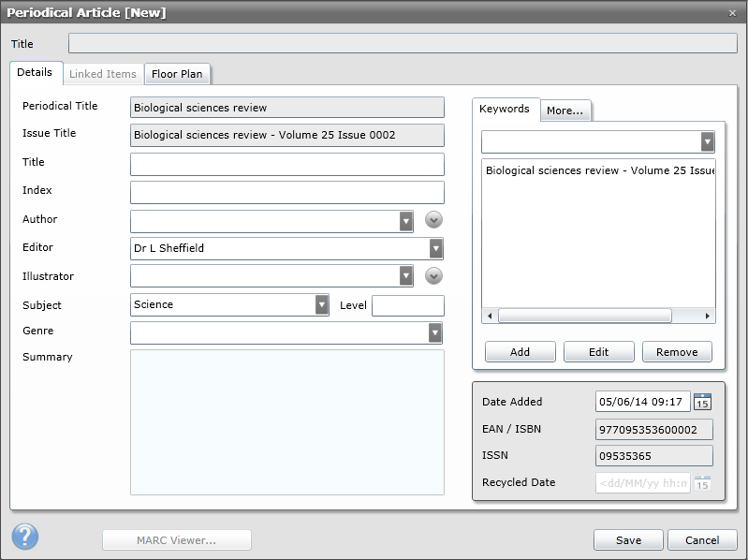This screenshot has height=560, width=748.
Task: Open the Genre dropdown list
Action: pyautogui.click(x=435, y=332)
